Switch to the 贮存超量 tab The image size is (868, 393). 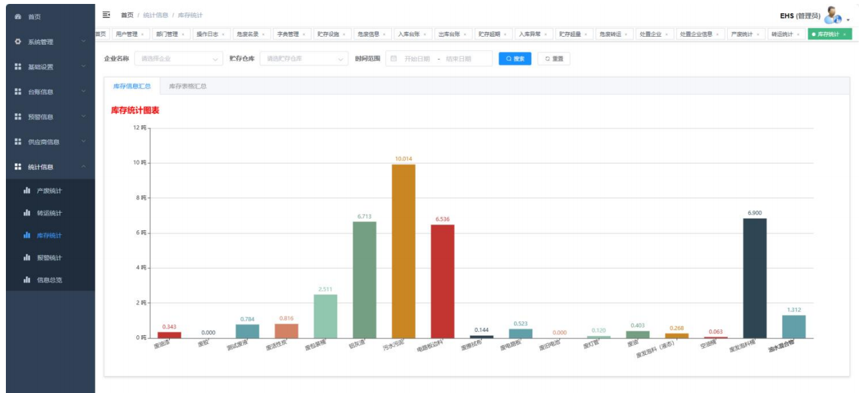coord(574,34)
